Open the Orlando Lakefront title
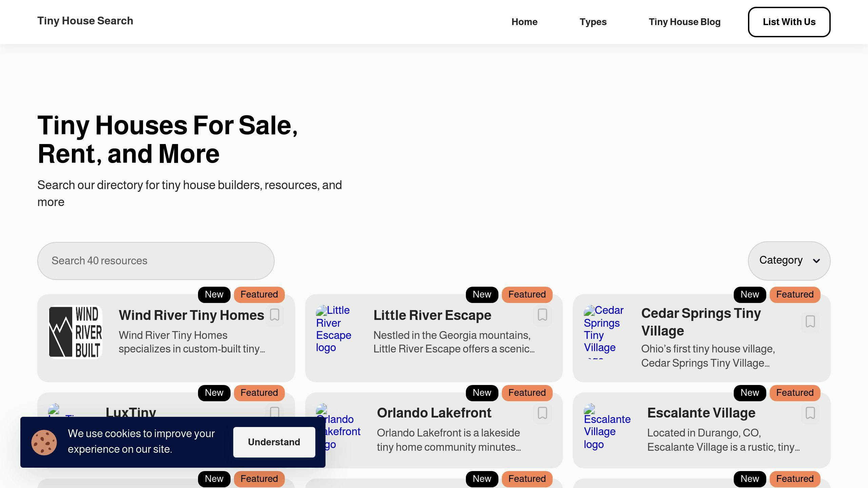The image size is (868, 488). (434, 413)
